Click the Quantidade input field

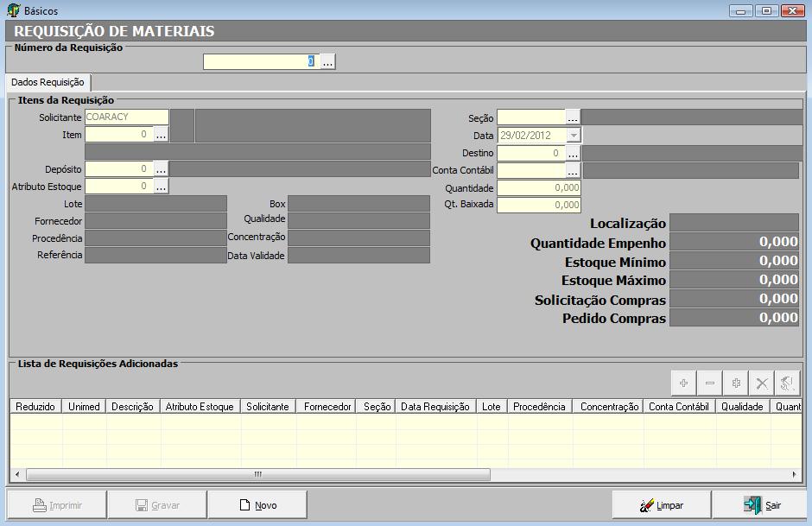(x=539, y=188)
